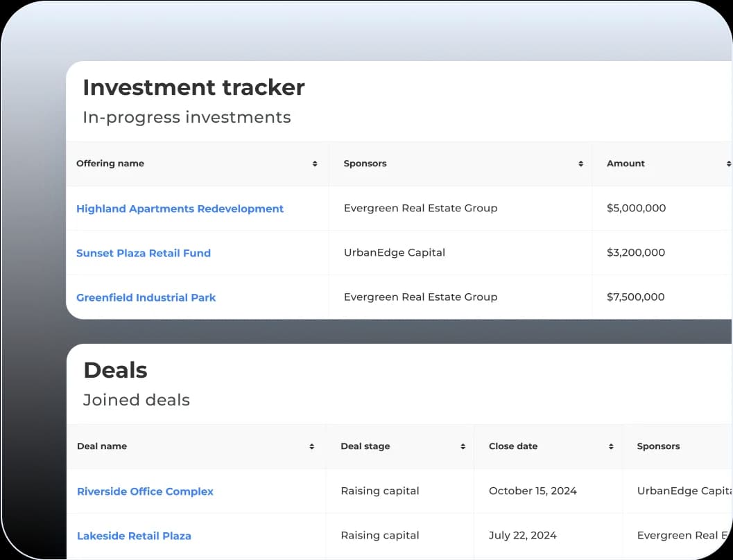This screenshot has width=733, height=560.
Task: Click the $3,200,000 amount cell
Action: click(x=635, y=252)
